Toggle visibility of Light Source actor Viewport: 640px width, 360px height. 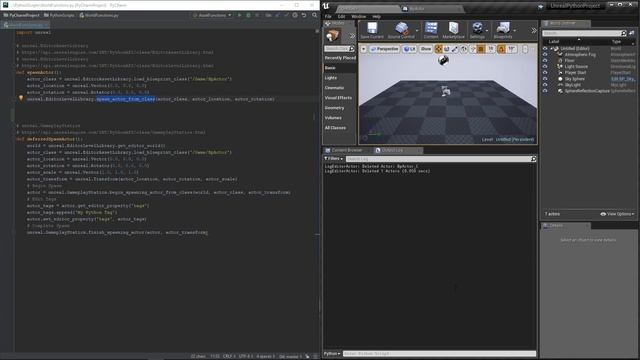(x=545, y=67)
